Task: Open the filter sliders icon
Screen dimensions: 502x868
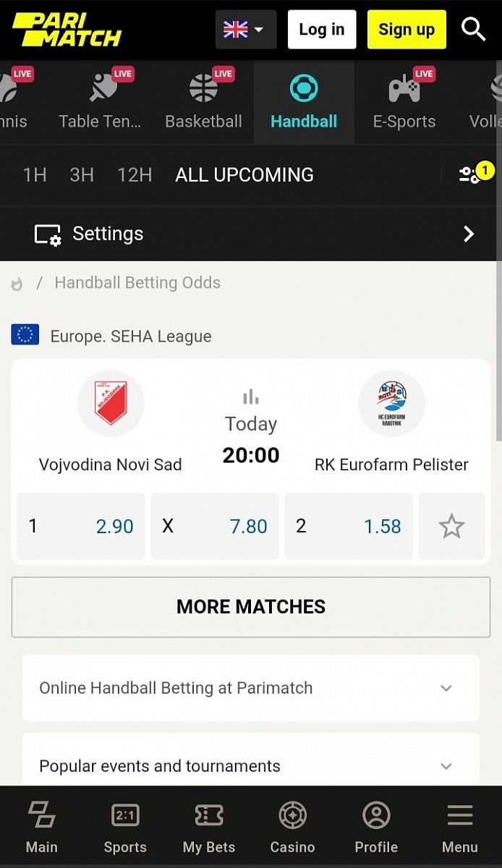Action: pos(471,174)
